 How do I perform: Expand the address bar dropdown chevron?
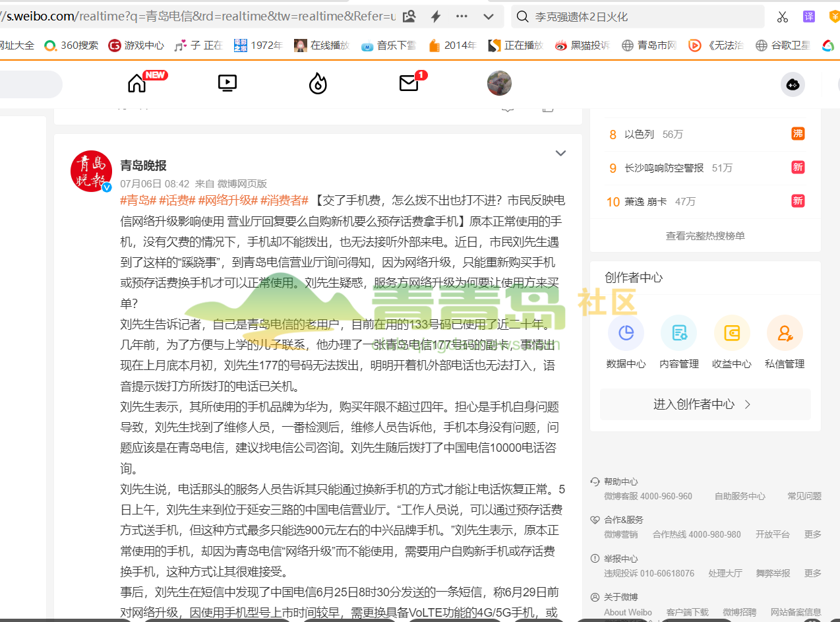point(489,16)
